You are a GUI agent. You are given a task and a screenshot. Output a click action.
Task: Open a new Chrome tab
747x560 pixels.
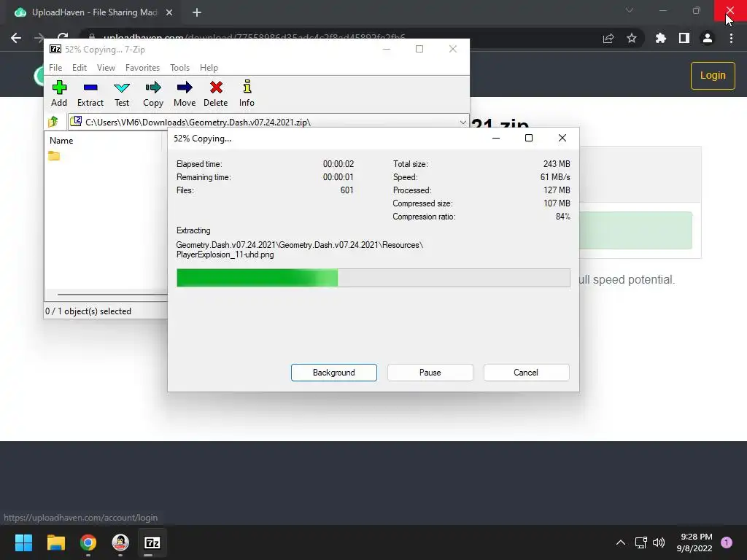pyautogui.click(x=197, y=12)
